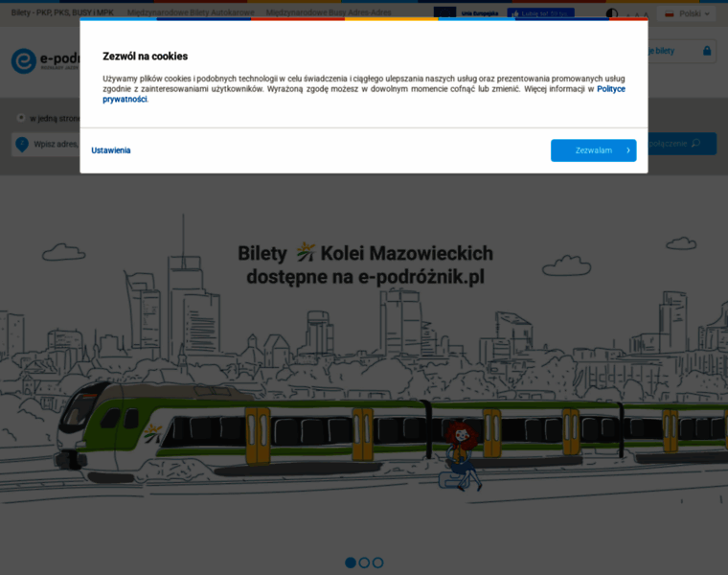Viewport: 728px width, 575px height.
Task: Open the 'Międzynarodowe Bilety Autokarowe' menu item
Action: point(191,12)
